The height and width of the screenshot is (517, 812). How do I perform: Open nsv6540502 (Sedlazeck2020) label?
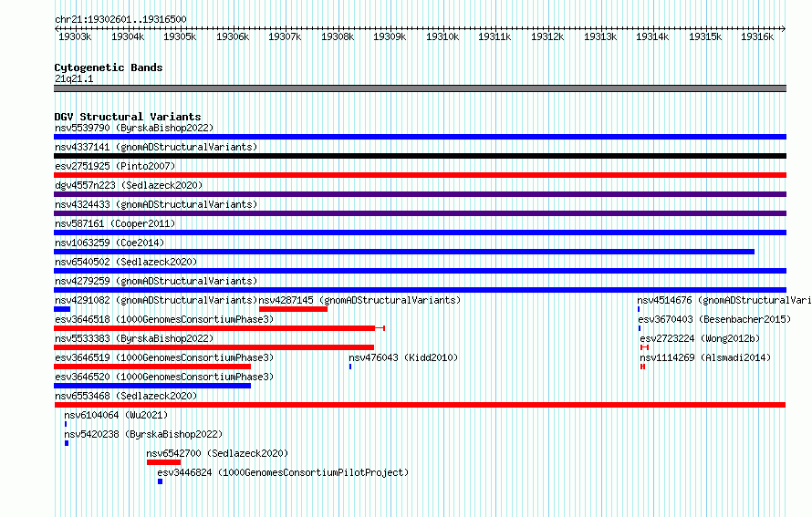(x=126, y=262)
